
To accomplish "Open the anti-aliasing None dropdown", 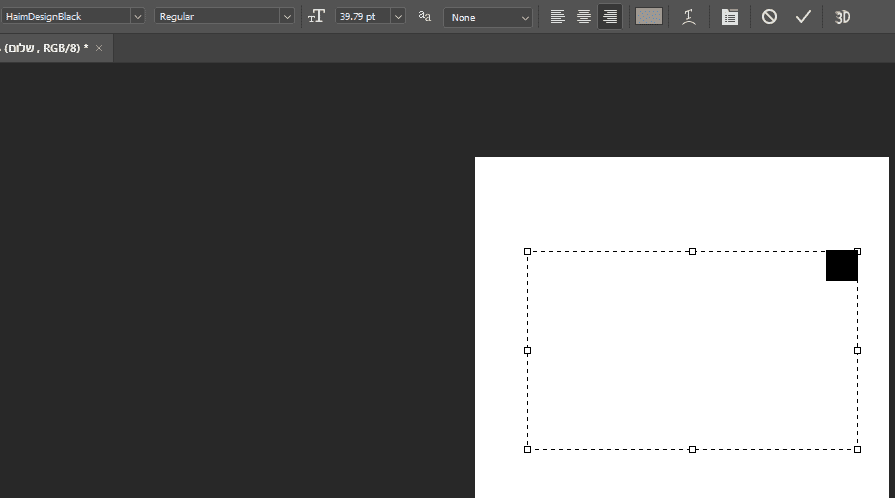I will [x=488, y=18].
